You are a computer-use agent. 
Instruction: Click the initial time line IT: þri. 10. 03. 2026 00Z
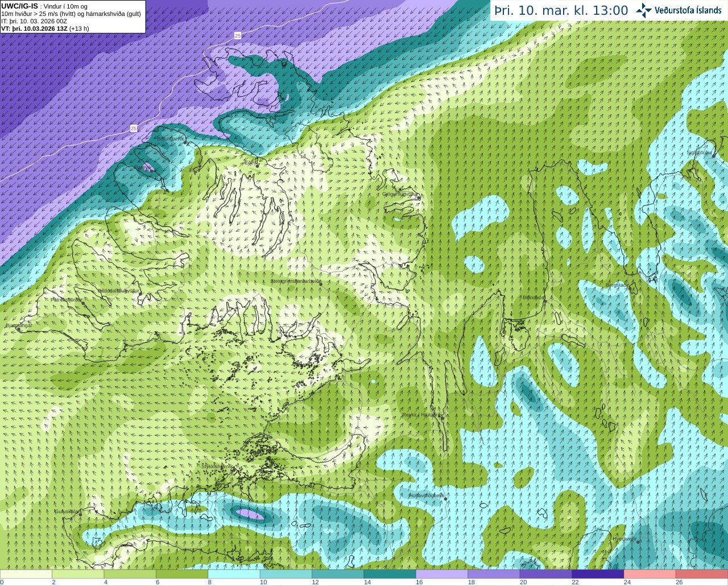tap(34, 21)
